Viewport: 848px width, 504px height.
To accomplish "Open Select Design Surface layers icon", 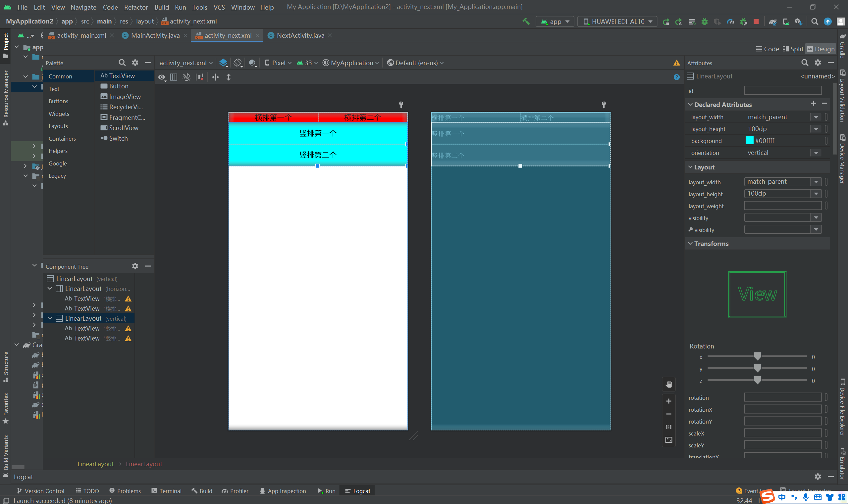I will (223, 63).
